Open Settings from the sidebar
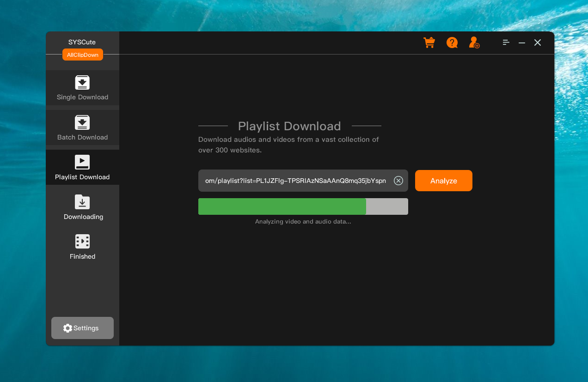Image resolution: width=588 pixels, height=382 pixels. tap(82, 328)
